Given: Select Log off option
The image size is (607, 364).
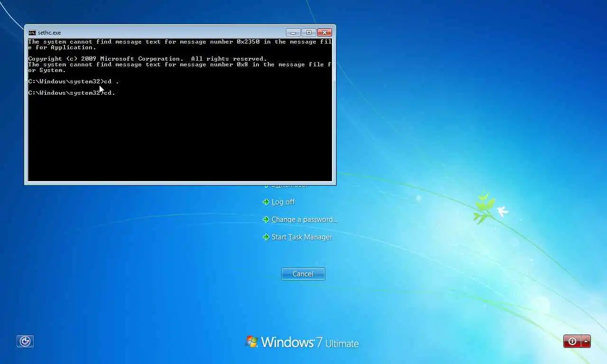Looking at the screenshot, I should click(283, 202).
